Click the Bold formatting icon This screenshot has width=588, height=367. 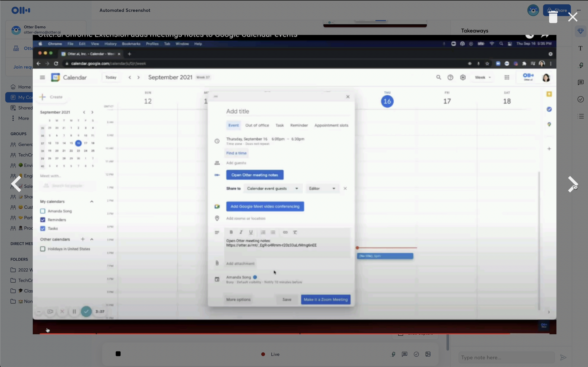coord(231,232)
